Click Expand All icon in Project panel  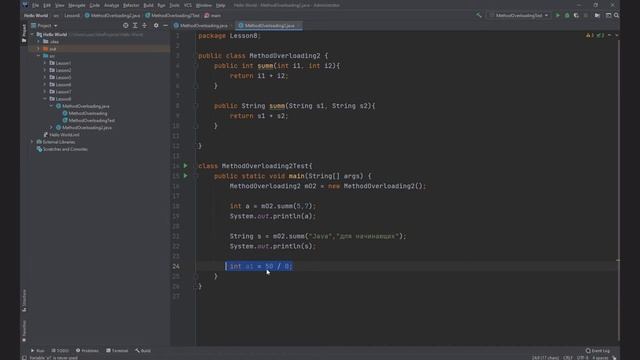pyautogui.click(x=135, y=25)
